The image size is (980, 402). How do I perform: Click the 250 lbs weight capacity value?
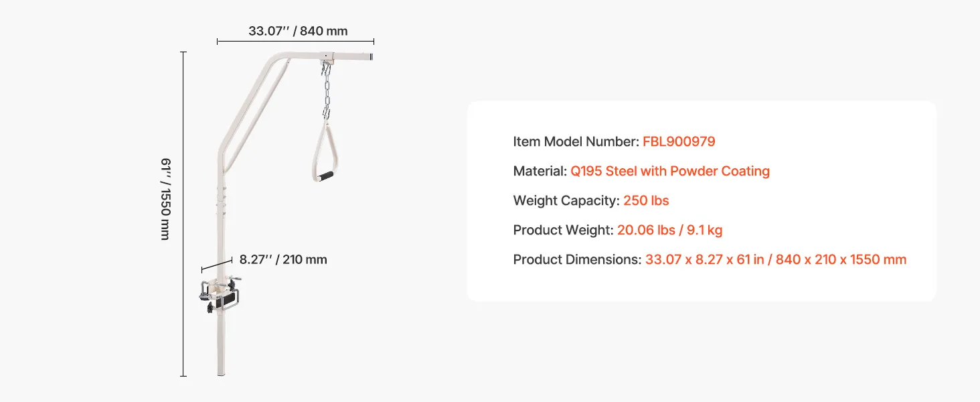[646, 200]
